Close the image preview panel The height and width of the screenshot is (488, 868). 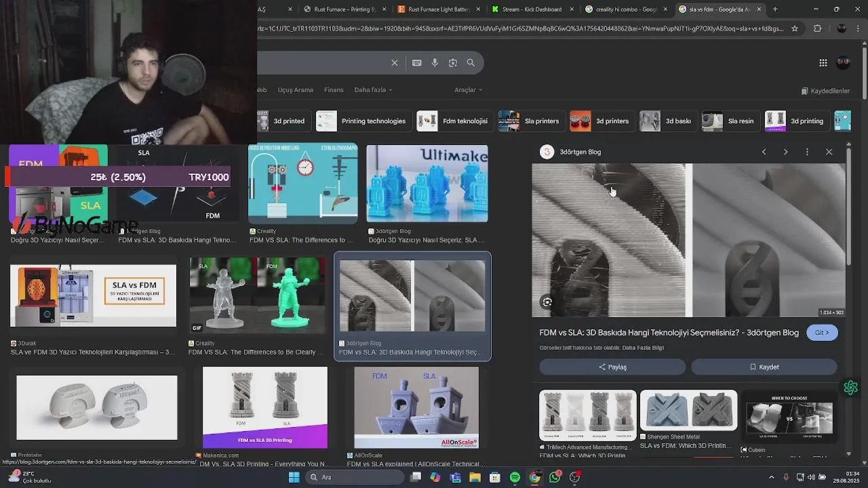(x=829, y=152)
